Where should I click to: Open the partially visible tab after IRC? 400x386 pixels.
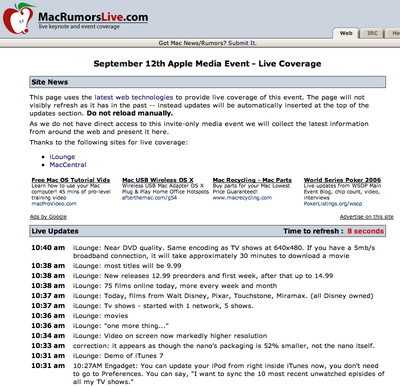click(394, 33)
